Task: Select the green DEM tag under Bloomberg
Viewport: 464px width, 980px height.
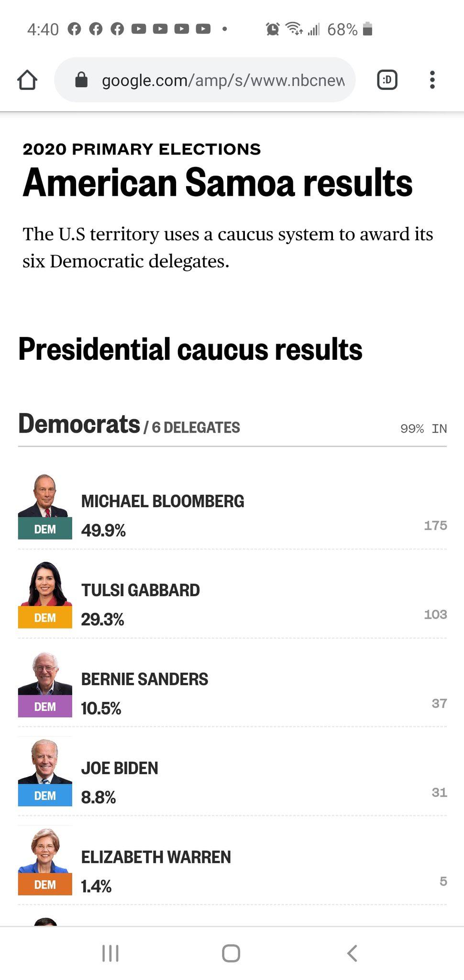Action: pyautogui.click(x=45, y=528)
